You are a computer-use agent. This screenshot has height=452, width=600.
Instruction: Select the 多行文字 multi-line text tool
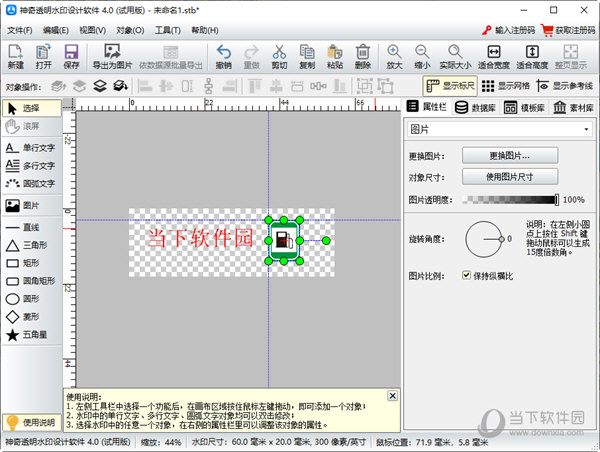tap(31, 166)
